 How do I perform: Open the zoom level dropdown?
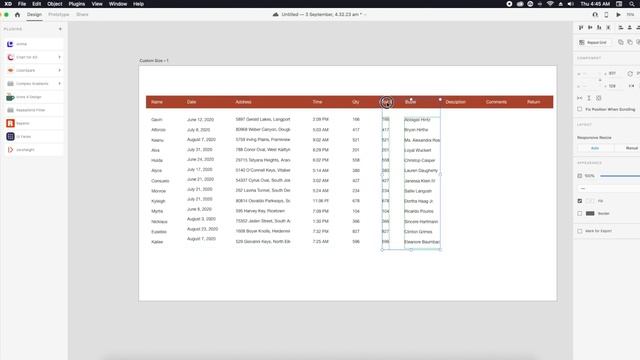coord(631,15)
